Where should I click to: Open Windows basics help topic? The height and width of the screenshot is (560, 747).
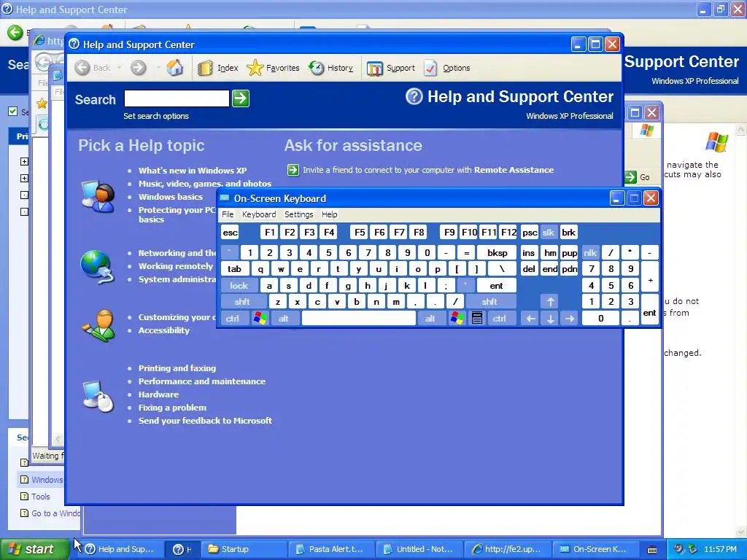point(171,197)
